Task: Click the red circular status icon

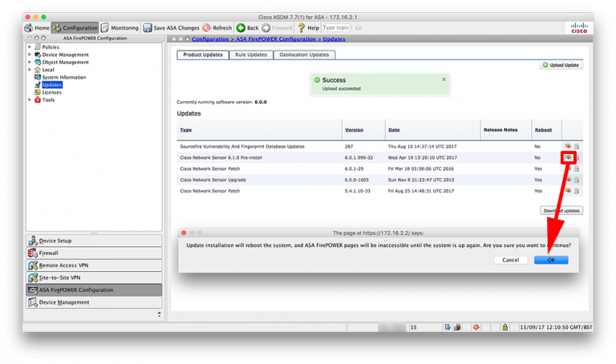Action: pyautogui.click(x=476, y=327)
